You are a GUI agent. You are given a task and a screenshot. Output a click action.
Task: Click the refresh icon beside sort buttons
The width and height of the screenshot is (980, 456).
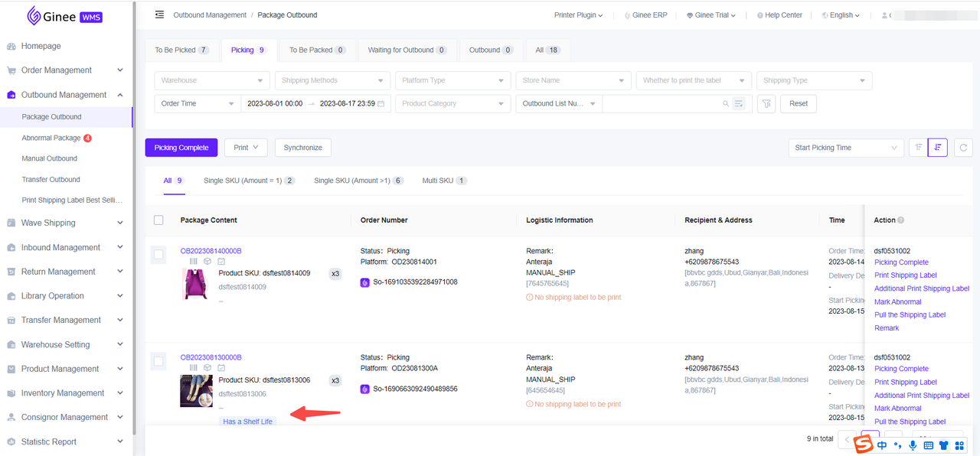point(963,148)
